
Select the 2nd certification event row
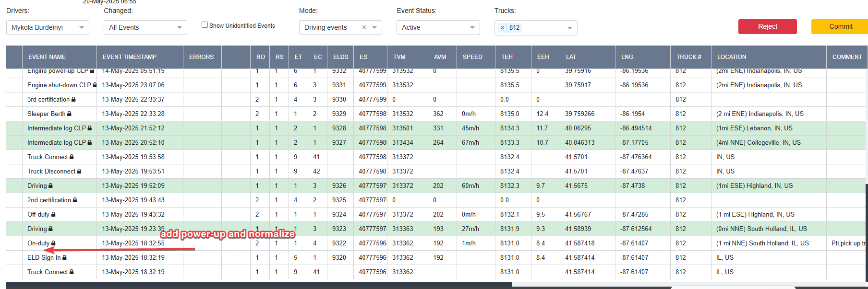pos(437,200)
